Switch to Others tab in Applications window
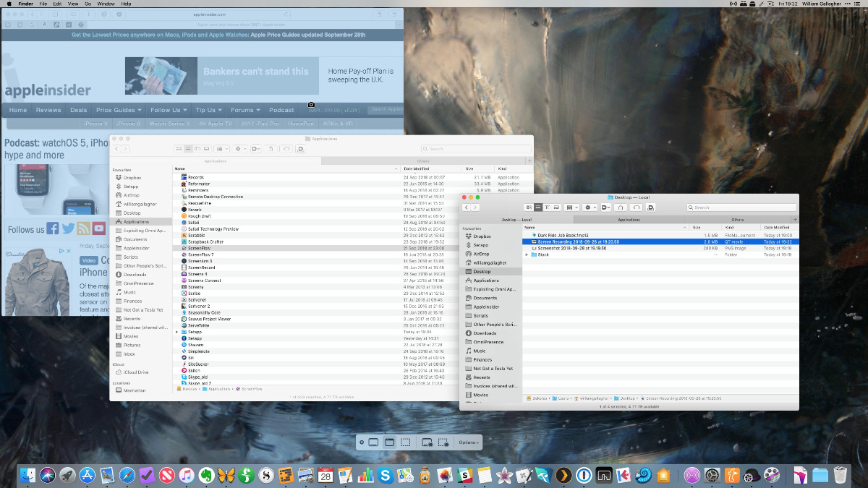Image resolution: width=868 pixels, height=488 pixels. tap(423, 160)
